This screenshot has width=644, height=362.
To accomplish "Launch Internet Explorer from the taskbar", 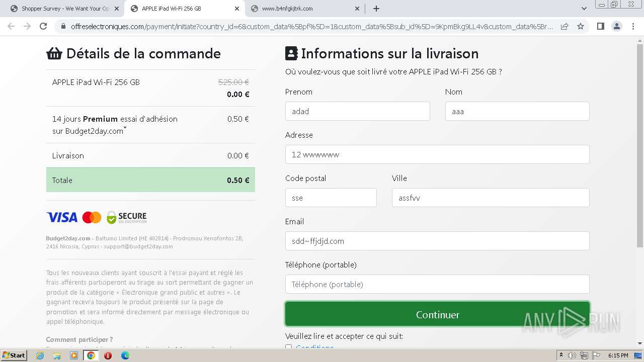I will 40,355.
